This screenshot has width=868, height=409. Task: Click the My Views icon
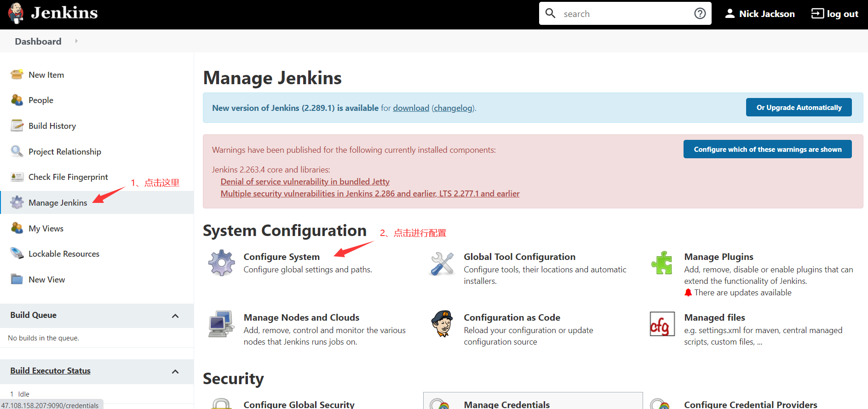coord(17,228)
